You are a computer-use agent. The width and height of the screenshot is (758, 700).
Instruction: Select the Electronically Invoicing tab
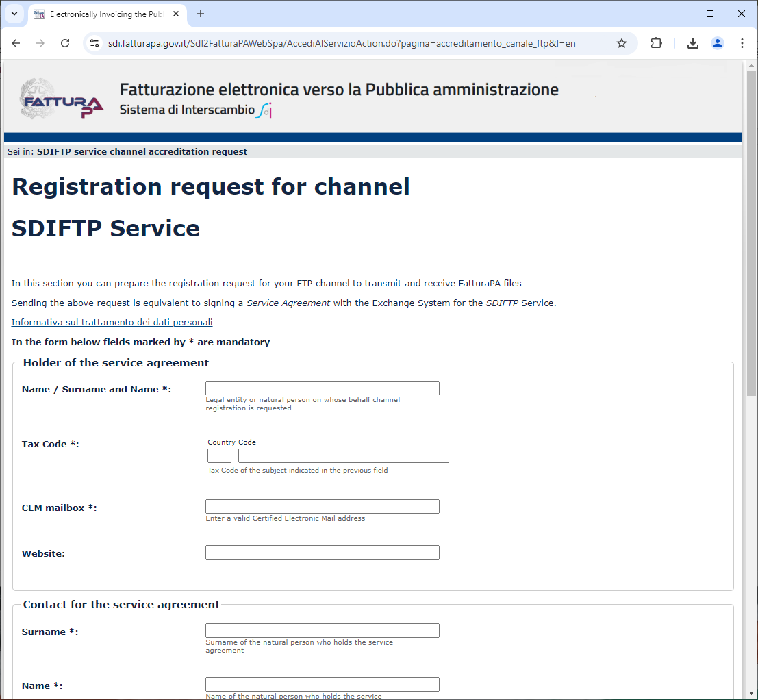103,14
